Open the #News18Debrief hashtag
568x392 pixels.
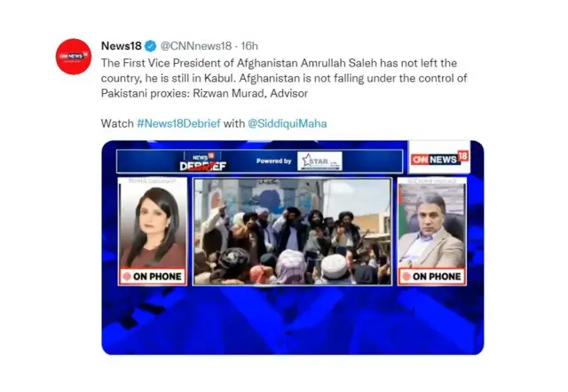178,123
